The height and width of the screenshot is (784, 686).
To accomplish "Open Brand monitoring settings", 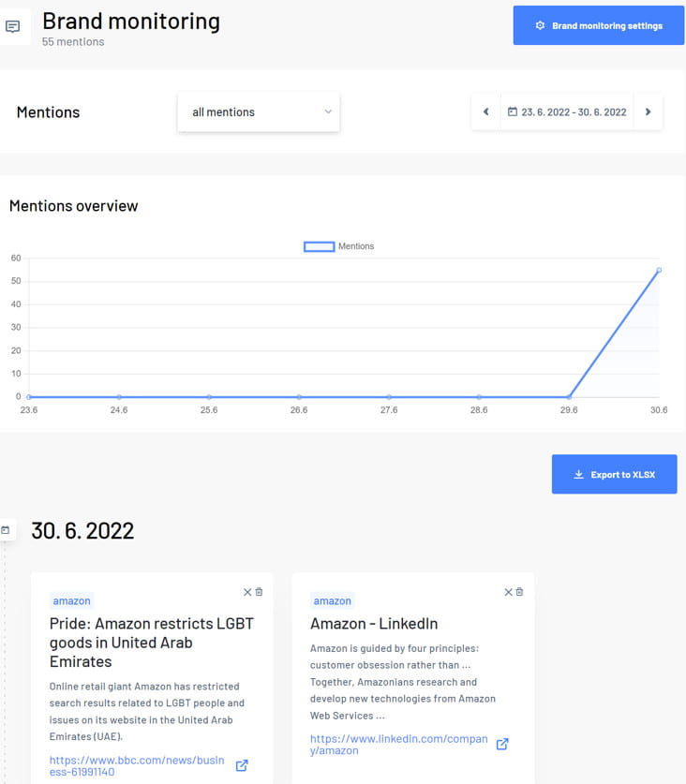I will [599, 25].
